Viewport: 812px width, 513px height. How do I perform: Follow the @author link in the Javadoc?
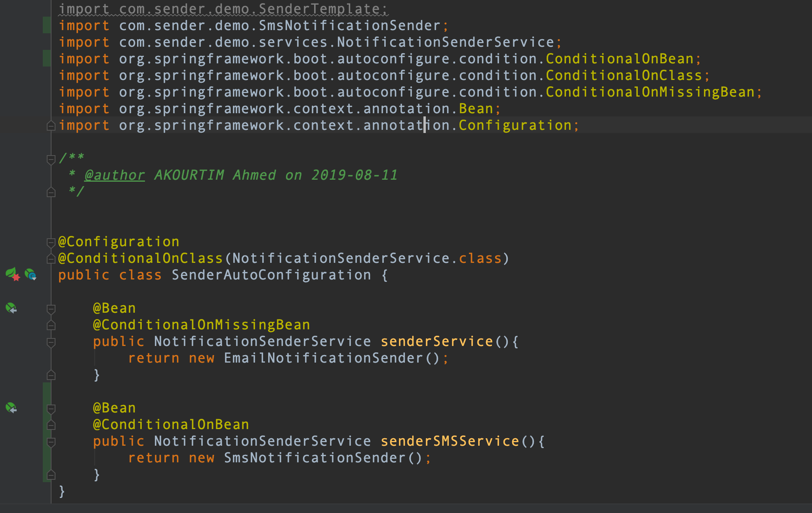pyautogui.click(x=114, y=175)
